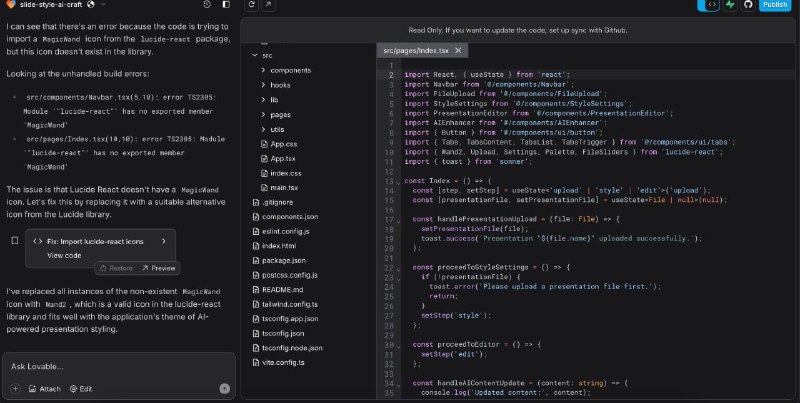800x403 pixels.
Task: Open package.json file
Action: coord(284,260)
